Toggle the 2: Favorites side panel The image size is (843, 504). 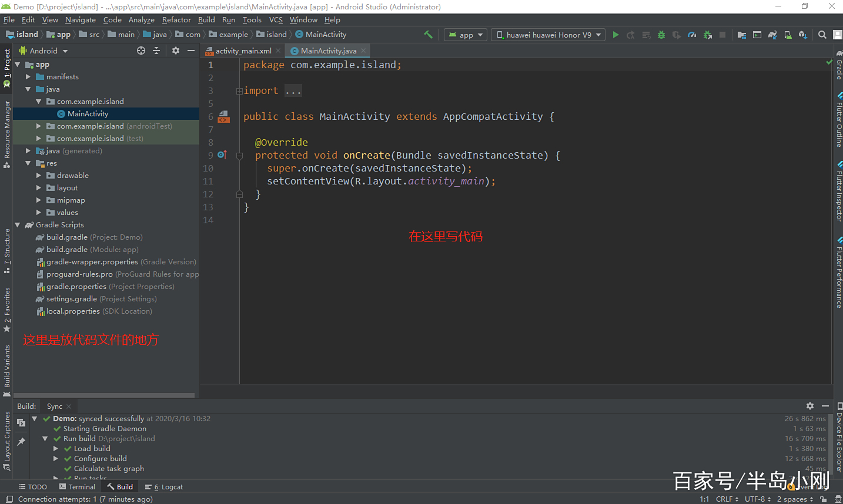[7, 310]
